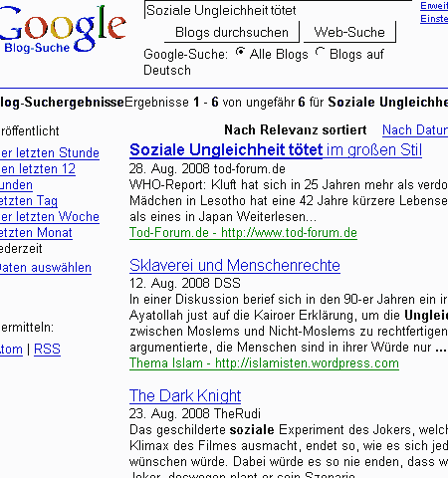Screen dimensions: 448x478
Task: Click the Google Blog-Suche logo
Action: coord(62,30)
